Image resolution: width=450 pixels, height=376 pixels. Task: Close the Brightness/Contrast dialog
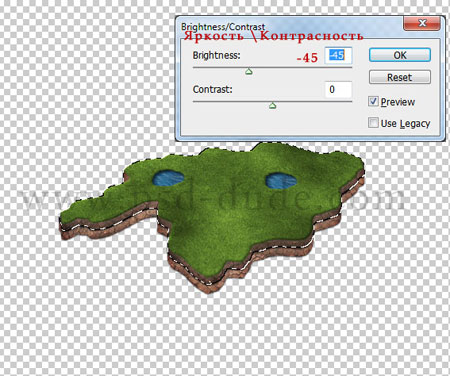tap(422, 23)
